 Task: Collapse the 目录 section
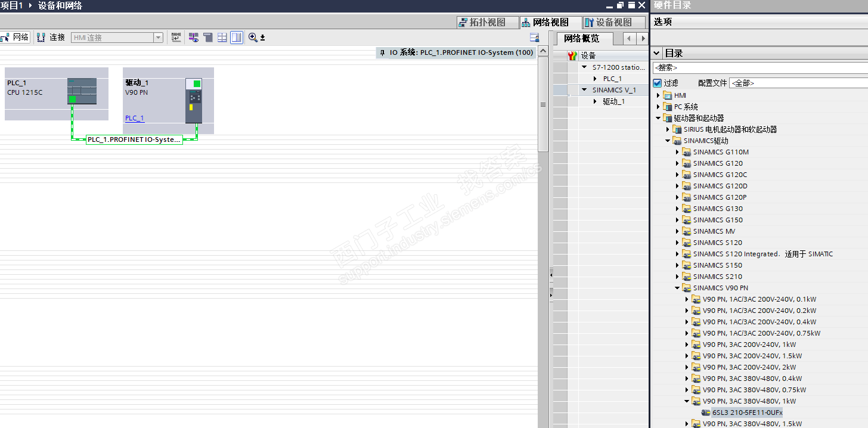[656, 53]
